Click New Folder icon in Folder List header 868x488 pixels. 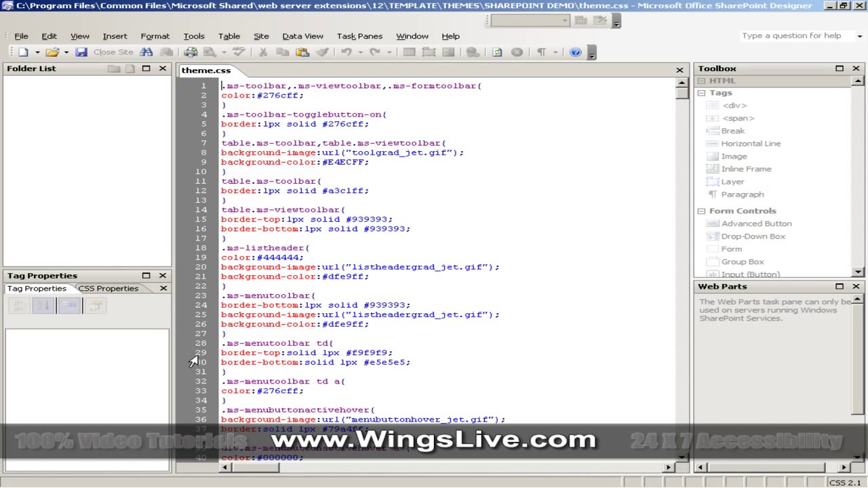[x=113, y=68]
